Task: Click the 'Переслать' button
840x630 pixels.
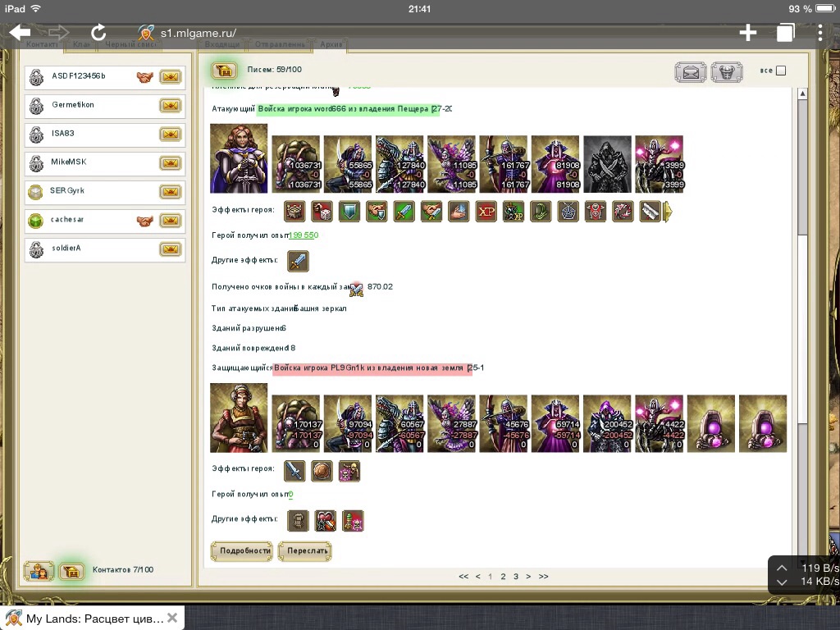Action: [x=304, y=551]
